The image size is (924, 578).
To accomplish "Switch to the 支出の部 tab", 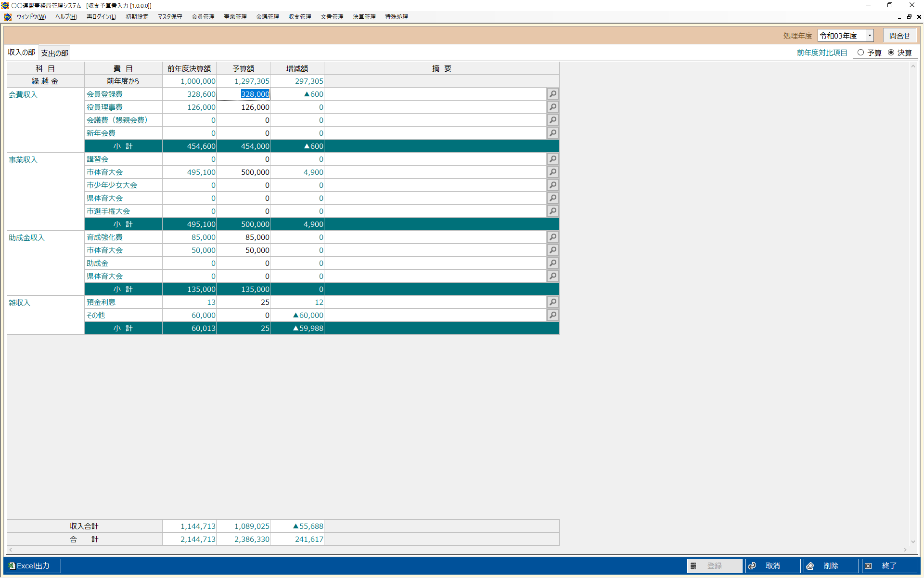I will [x=54, y=53].
